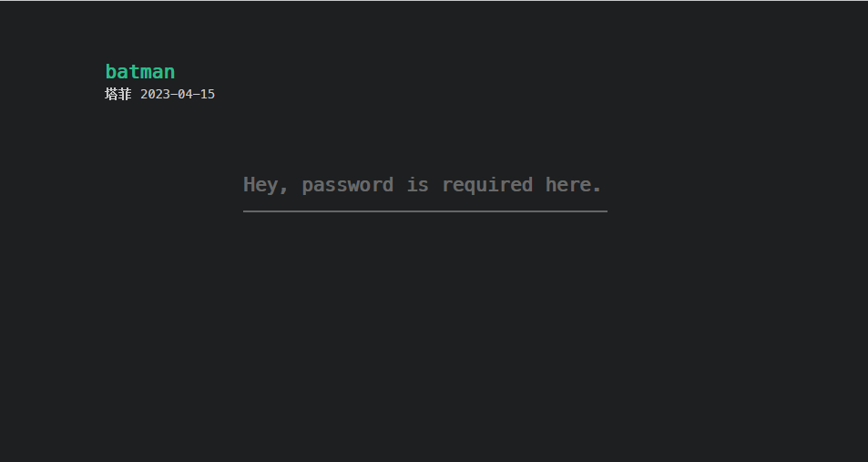The image size is (868, 462).
Task: Select the date text beside 塔菲
Action: (178, 94)
